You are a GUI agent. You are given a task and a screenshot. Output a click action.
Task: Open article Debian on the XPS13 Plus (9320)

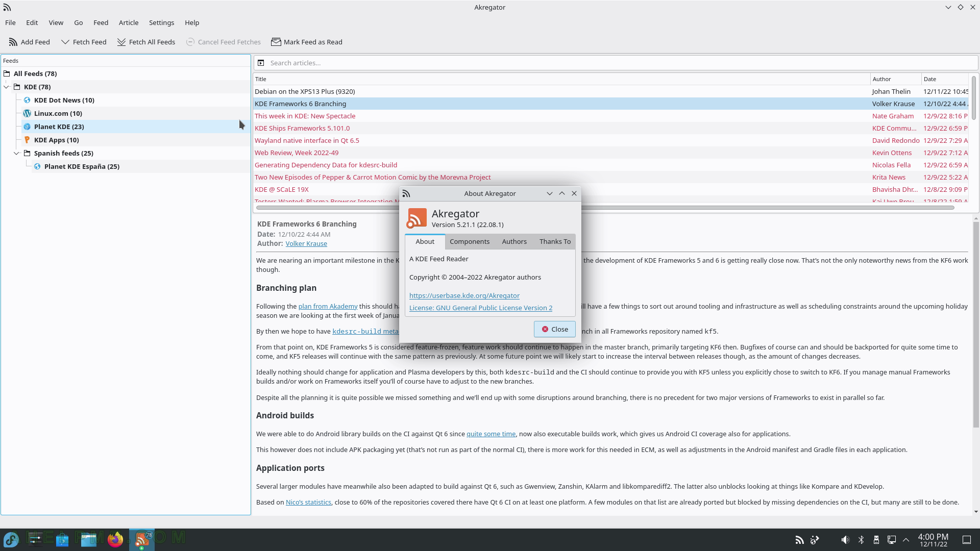610,91
